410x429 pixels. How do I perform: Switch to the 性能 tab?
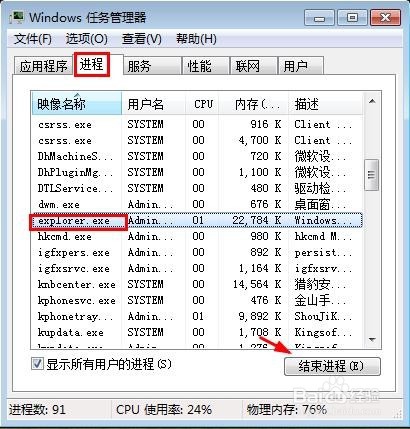click(205, 66)
